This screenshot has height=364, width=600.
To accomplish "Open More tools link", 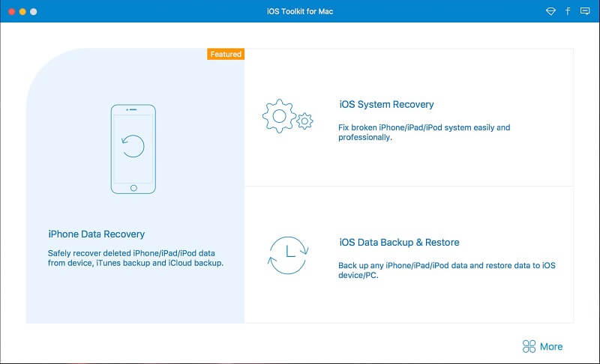I will pyautogui.click(x=551, y=347).
